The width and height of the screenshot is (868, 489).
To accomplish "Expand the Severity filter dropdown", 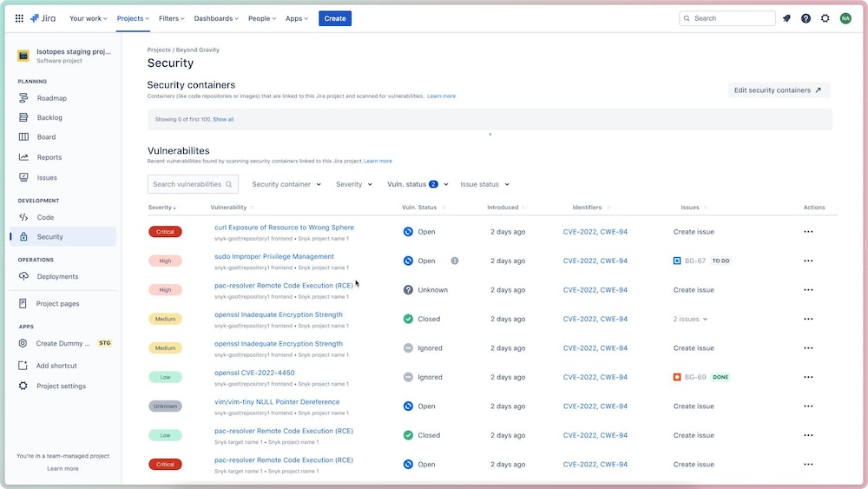I will (x=354, y=184).
